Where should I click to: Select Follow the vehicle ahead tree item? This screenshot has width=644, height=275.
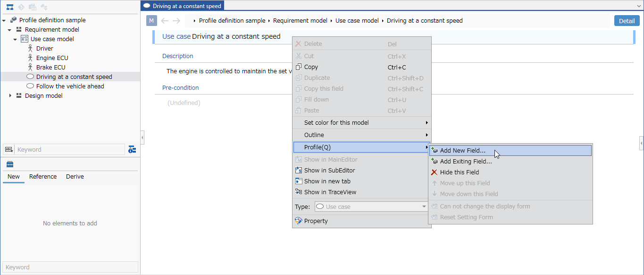70,86
